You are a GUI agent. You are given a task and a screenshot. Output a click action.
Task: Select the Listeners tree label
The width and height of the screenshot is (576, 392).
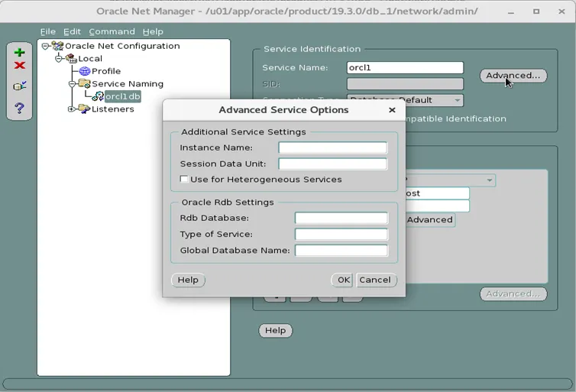tap(113, 109)
